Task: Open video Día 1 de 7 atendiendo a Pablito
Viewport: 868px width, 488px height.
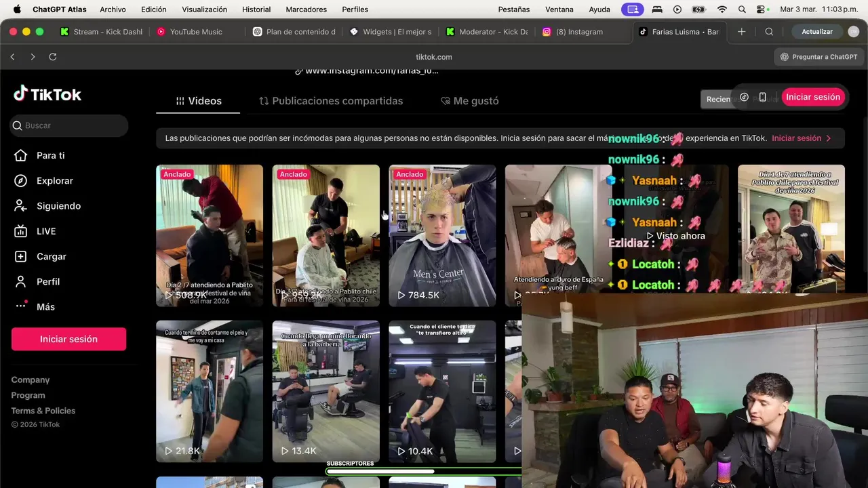Action: tap(791, 229)
